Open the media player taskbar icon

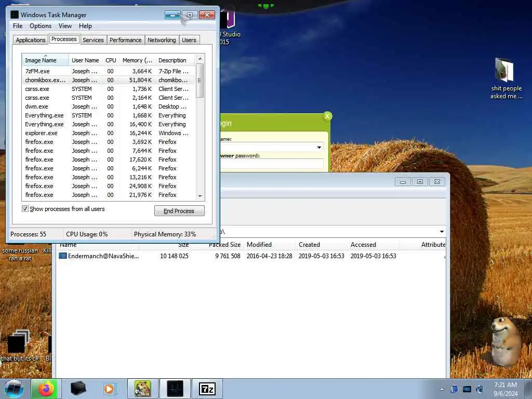click(x=109, y=389)
